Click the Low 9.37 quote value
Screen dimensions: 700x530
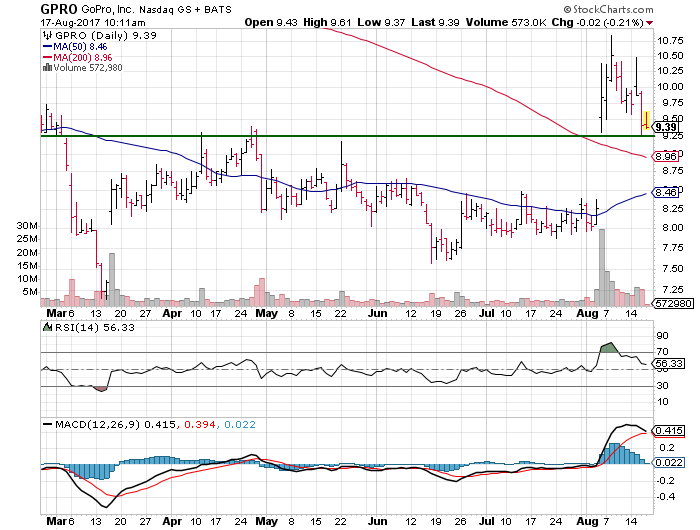tap(381, 22)
